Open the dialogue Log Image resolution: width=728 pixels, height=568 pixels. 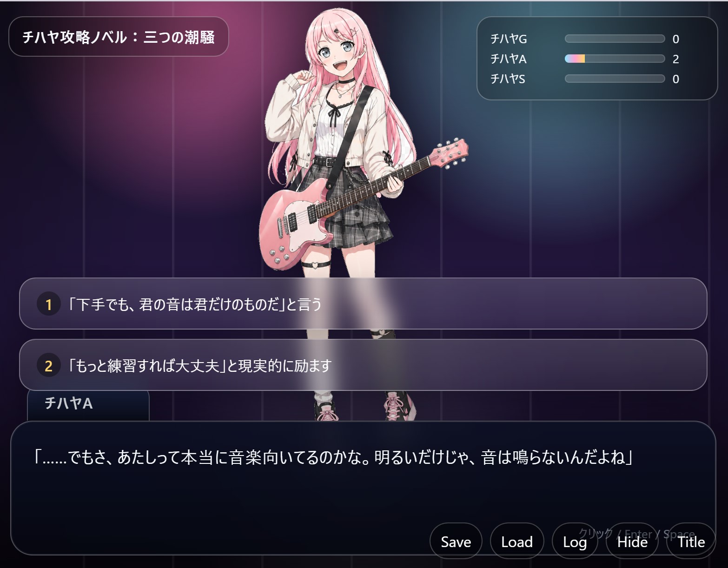[575, 542]
